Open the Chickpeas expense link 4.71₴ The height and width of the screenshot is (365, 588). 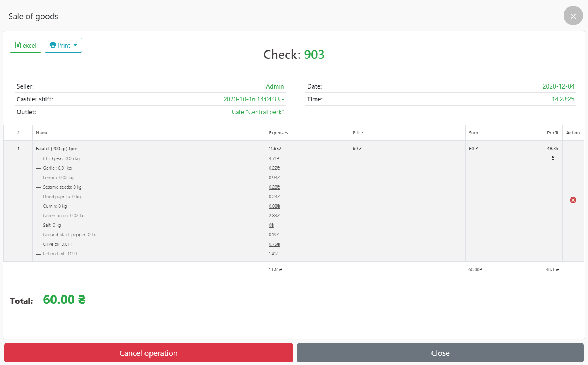(x=274, y=158)
